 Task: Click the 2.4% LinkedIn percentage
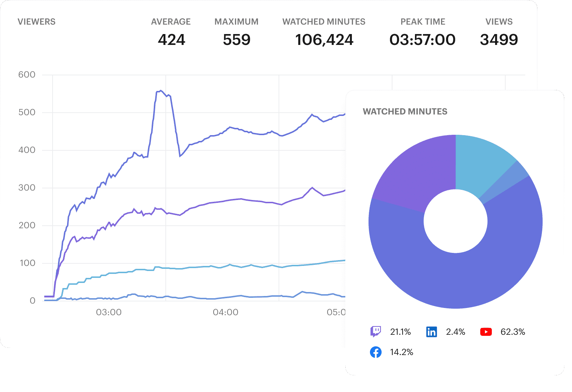point(456,332)
